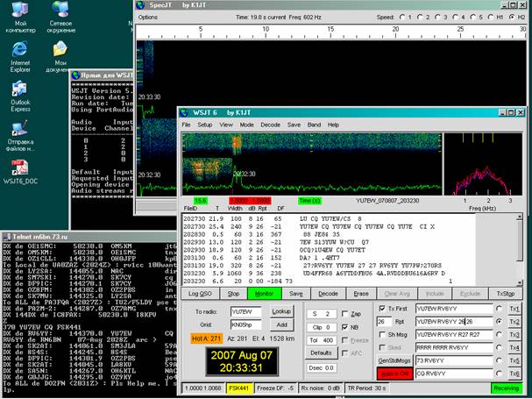
Task: Click red Auto is ON button
Action: pyautogui.click(x=394, y=374)
